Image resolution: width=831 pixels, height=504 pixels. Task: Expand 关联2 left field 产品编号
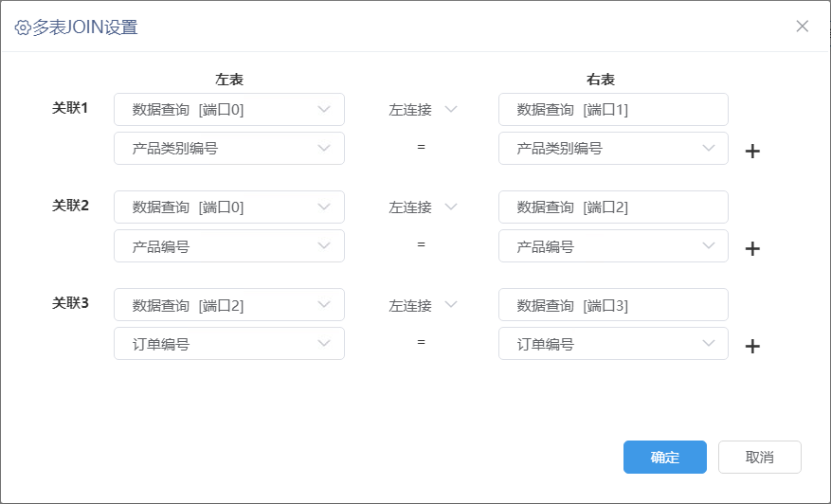coord(229,246)
